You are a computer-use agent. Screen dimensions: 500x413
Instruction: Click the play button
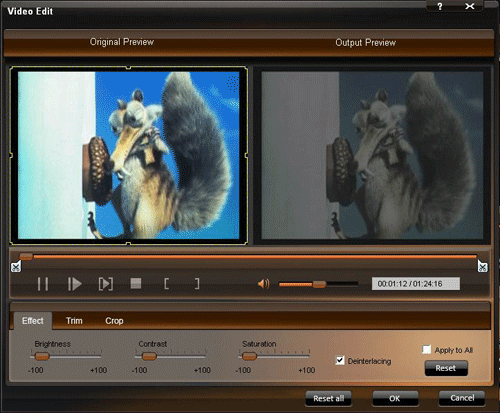(x=75, y=284)
